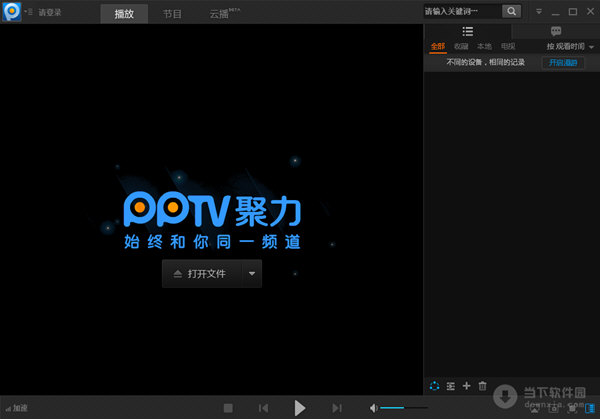
Task: Minimize the PPTV window
Action: tap(556, 13)
